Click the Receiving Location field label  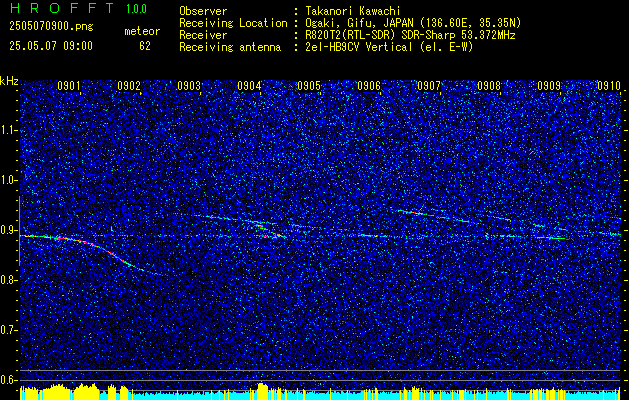click(x=233, y=23)
